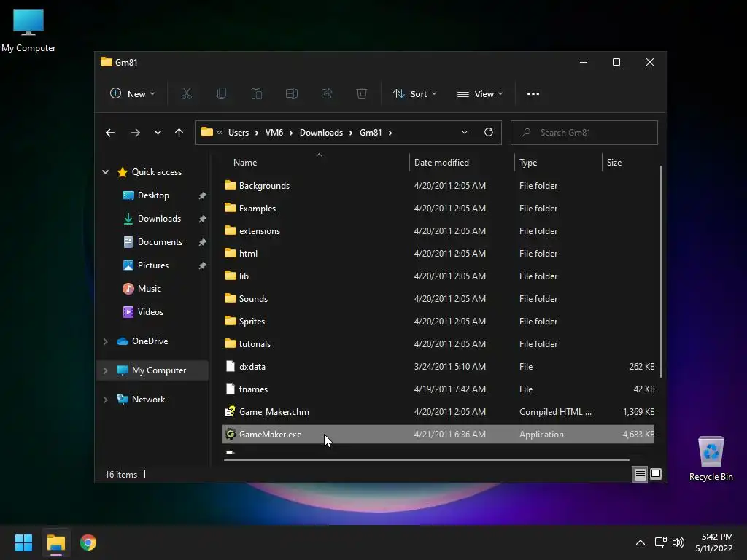Image resolution: width=747 pixels, height=560 pixels.
Task: Open recent locations dropdown arrow
Action: click(158, 133)
